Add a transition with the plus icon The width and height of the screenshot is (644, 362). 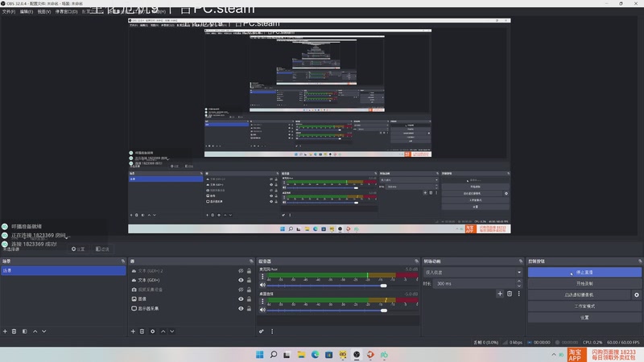click(500, 294)
